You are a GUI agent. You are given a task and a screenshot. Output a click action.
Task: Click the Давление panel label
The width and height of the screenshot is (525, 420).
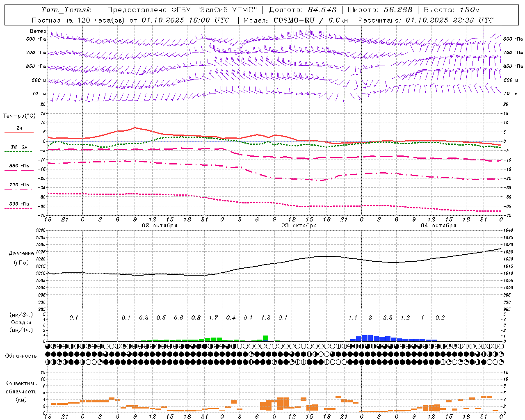[x=21, y=253]
